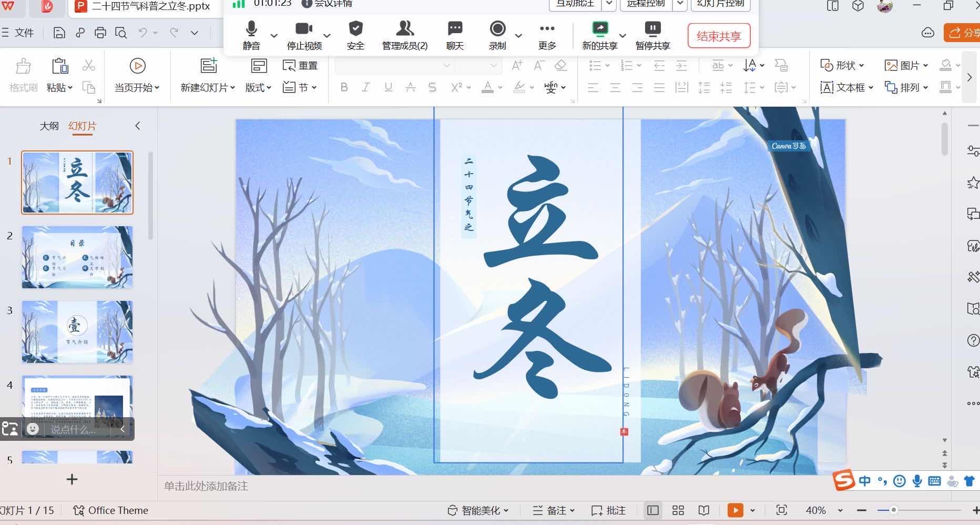Screen dimensions: 980x525
Task: Stop the camera video (停止视频)
Action: [304, 29]
